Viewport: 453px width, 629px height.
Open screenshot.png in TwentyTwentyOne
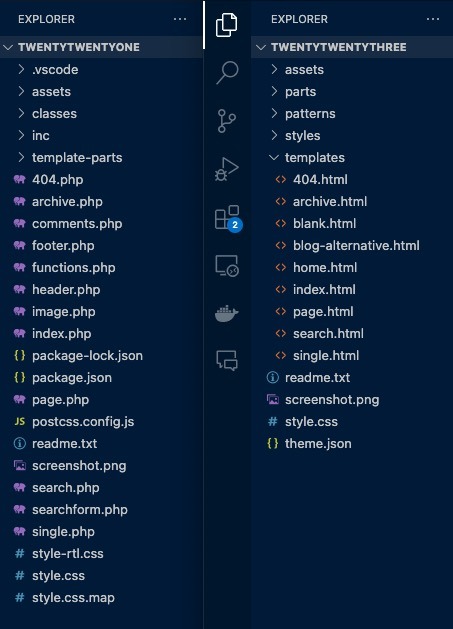[x=101, y=466]
